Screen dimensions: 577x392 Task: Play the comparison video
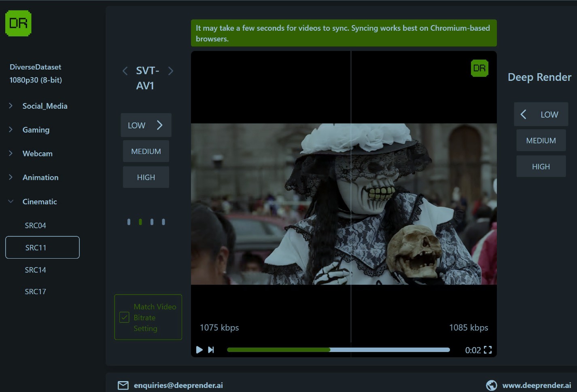199,350
